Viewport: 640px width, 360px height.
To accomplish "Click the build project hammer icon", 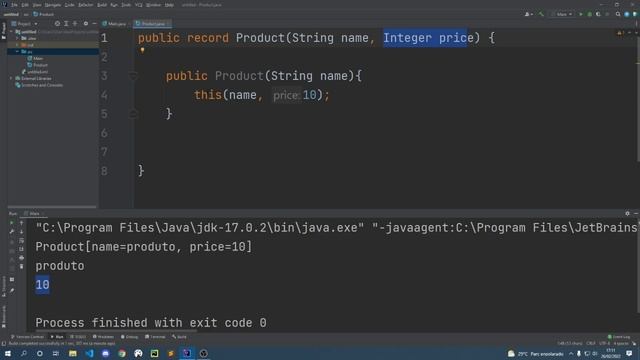I will coord(541,14).
